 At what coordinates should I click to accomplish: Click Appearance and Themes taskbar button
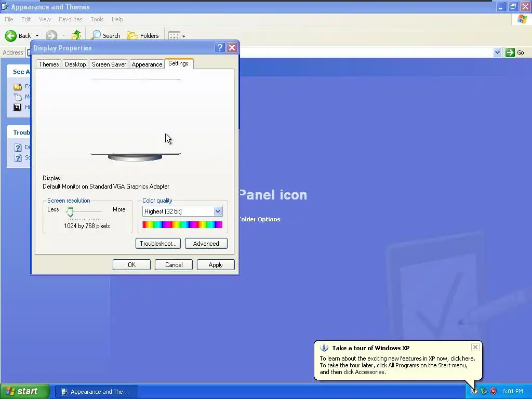coord(96,392)
